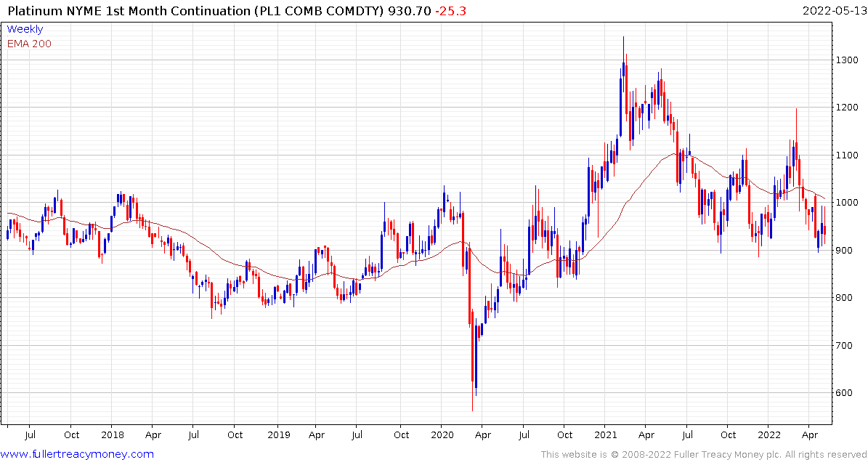This screenshot has width=868, height=465.
Task: Click the 1300 price axis label
Action: click(x=848, y=60)
